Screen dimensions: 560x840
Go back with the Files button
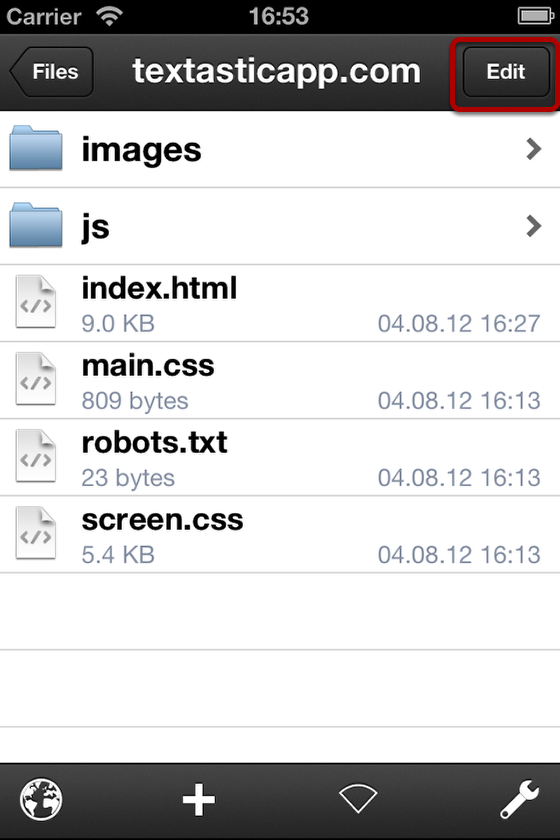52,72
